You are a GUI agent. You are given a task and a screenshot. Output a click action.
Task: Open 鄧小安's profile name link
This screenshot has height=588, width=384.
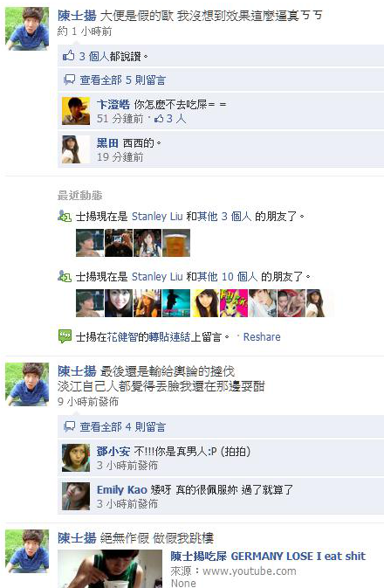coord(113,451)
